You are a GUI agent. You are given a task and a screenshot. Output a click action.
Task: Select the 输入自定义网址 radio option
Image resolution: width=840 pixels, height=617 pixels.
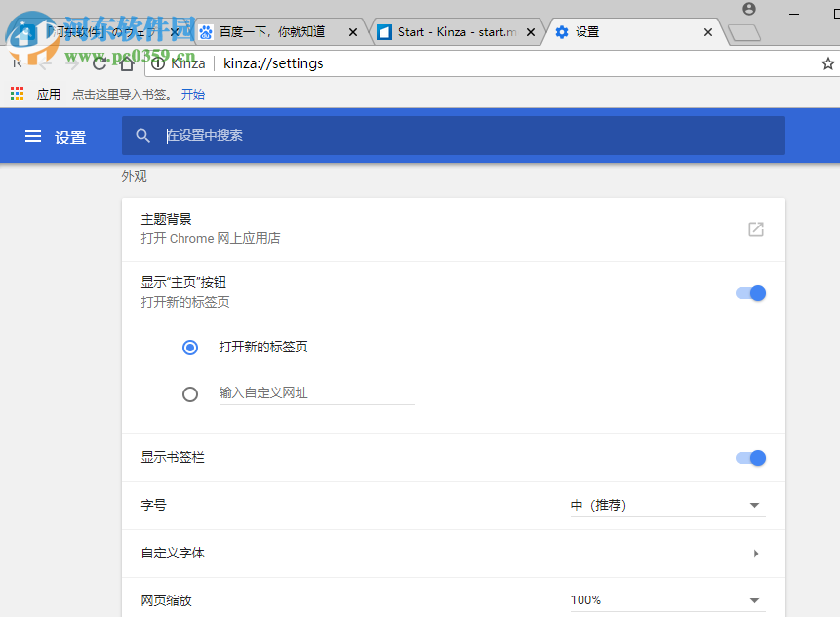190,393
